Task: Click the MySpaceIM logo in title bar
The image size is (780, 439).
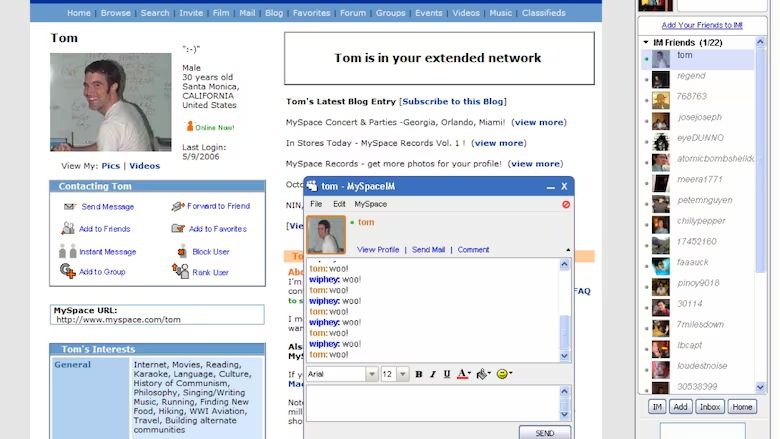Action: click(x=312, y=186)
